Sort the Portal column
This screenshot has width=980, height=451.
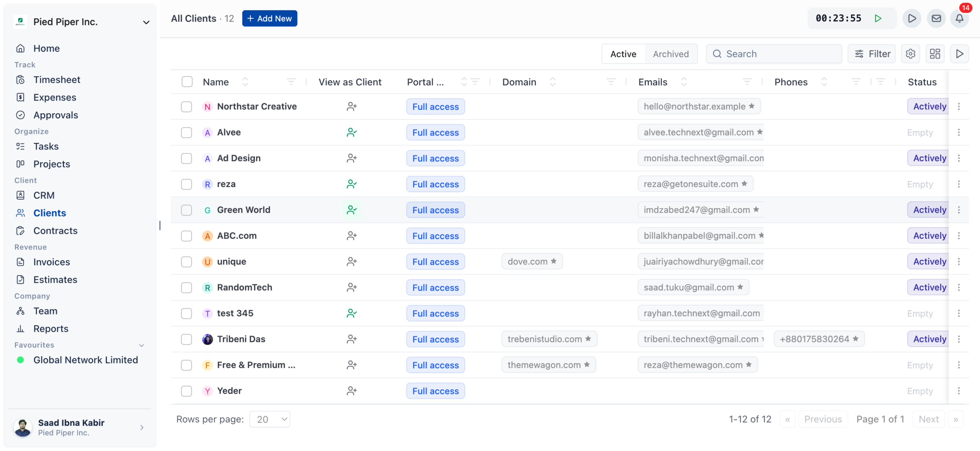coord(464,82)
